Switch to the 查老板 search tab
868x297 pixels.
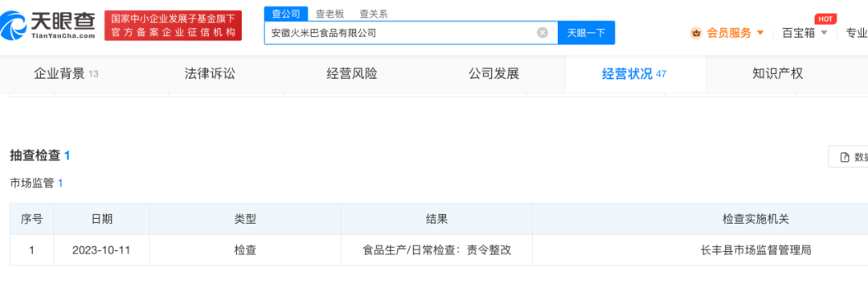330,14
